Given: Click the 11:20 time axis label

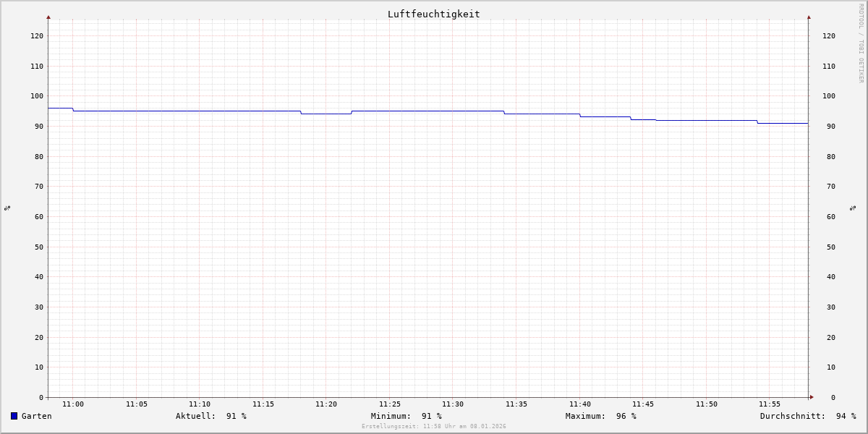Looking at the screenshot, I should click(x=326, y=404).
